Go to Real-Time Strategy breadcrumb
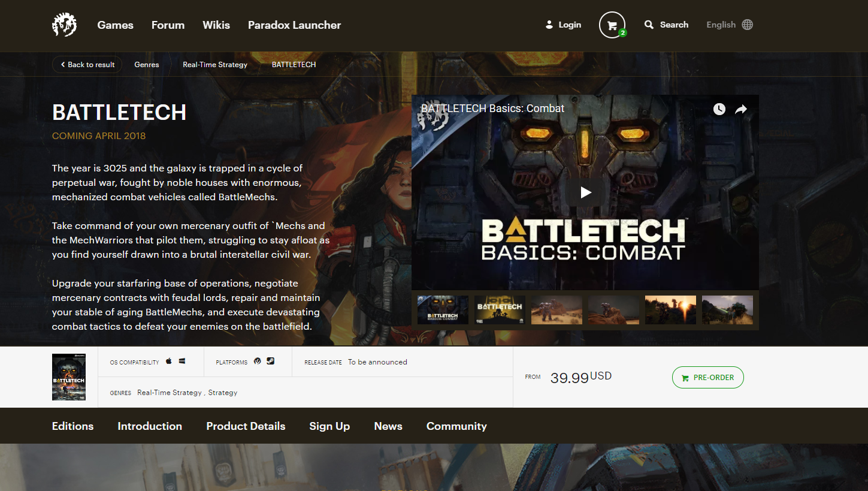This screenshot has width=868, height=491. [215, 64]
